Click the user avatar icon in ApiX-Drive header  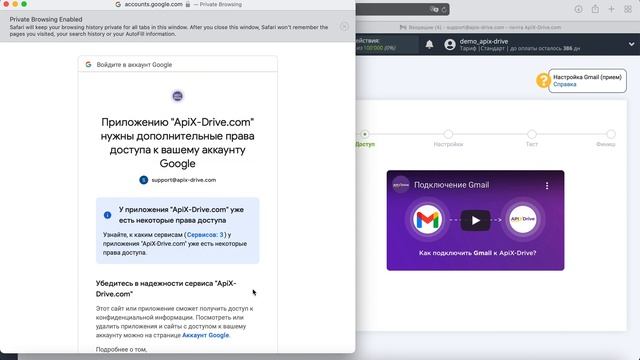pos(450,44)
